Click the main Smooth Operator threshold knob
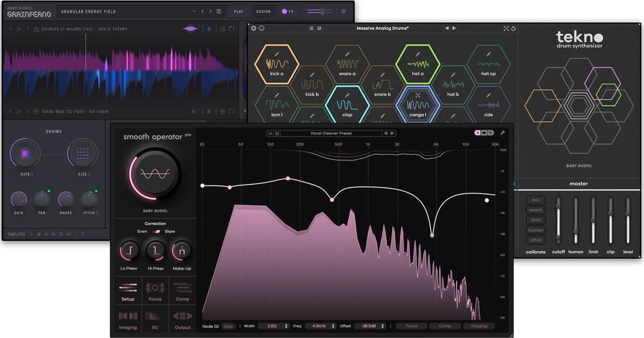This screenshot has height=338, width=644. point(155,174)
